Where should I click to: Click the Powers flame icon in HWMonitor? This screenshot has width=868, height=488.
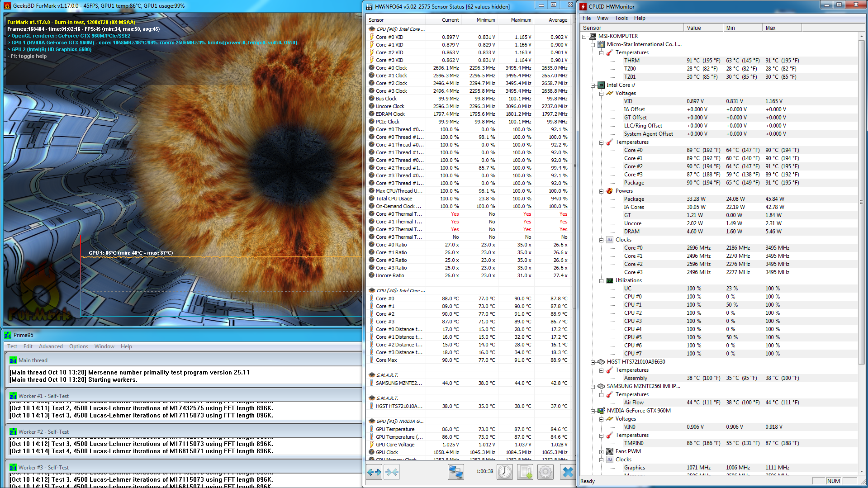point(609,191)
